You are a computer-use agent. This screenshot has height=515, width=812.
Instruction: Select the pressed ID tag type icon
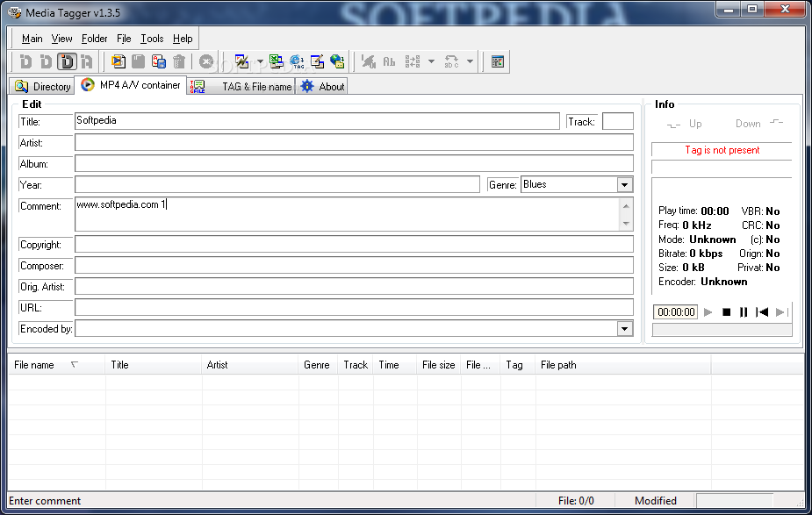(x=67, y=61)
